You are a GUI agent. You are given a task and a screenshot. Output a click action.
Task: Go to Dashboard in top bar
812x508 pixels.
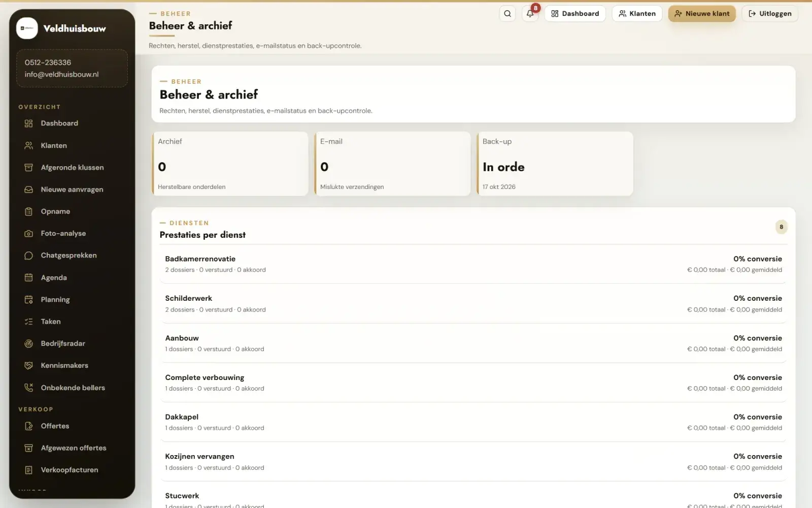[575, 14]
